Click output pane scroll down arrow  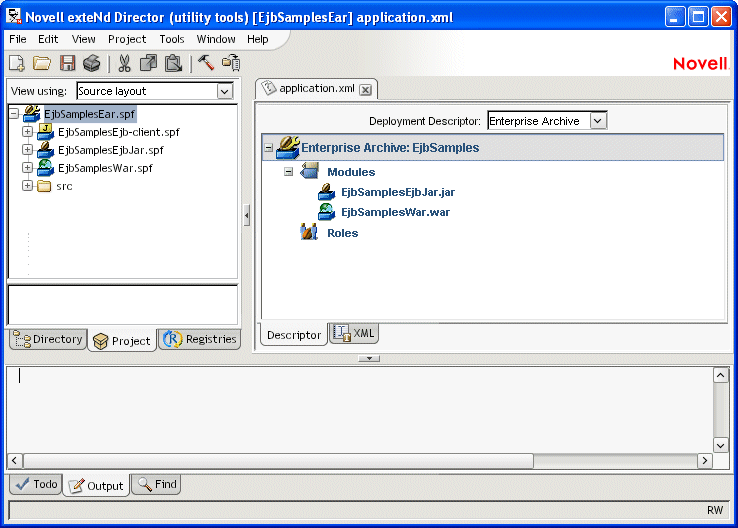pos(721,445)
